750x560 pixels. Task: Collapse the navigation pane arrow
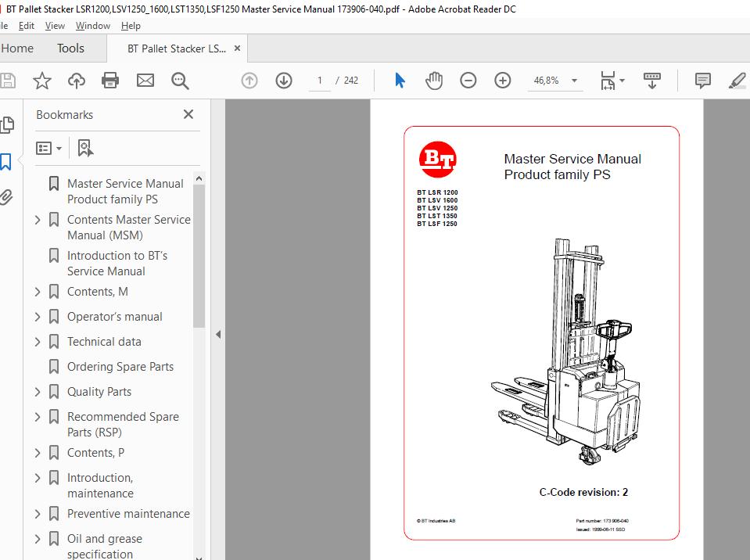218,335
